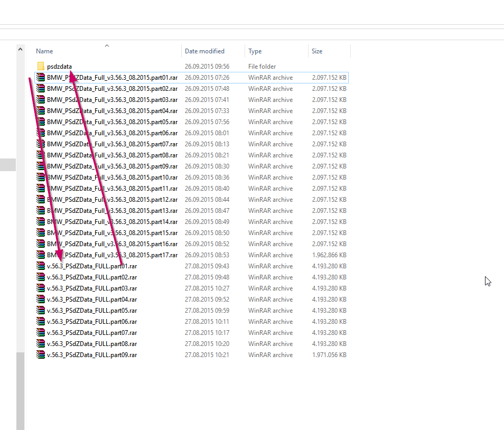Click date modified 27.08.2015 10:11
Image resolution: width=504 pixels, height=430 pixels.
(x=207, y=321)
